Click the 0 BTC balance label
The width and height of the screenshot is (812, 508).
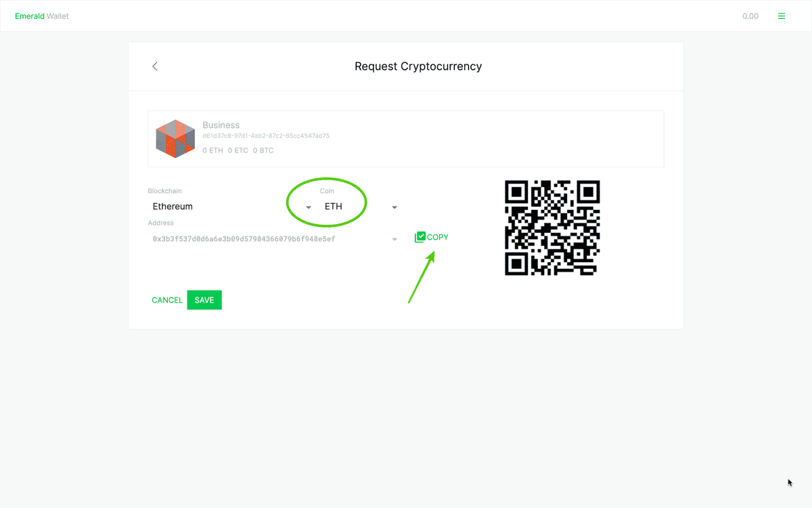coord(263,150)
